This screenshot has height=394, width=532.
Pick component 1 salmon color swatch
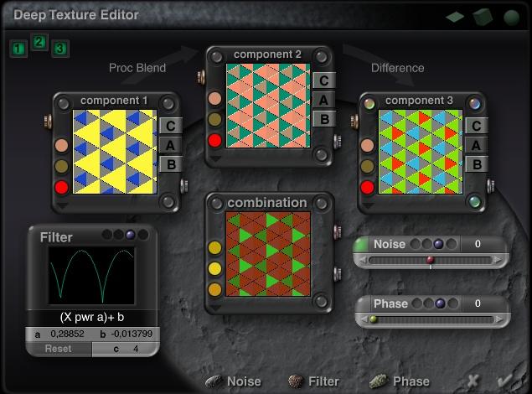click(x=62, y=145)
